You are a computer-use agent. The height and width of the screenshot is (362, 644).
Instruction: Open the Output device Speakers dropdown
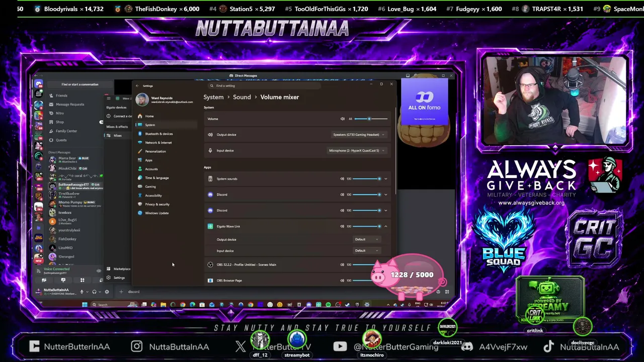358,135
